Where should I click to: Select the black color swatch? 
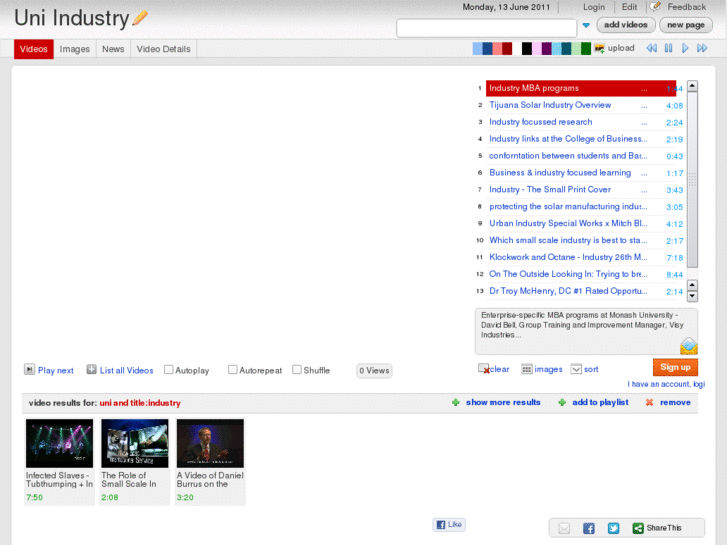pos(527,48)
